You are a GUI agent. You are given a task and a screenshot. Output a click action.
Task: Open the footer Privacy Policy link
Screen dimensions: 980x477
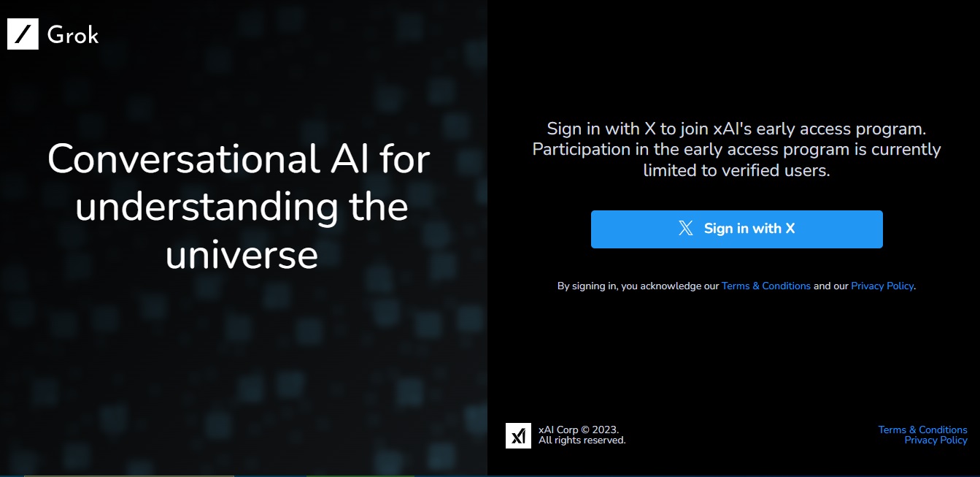tap(935, 440)
